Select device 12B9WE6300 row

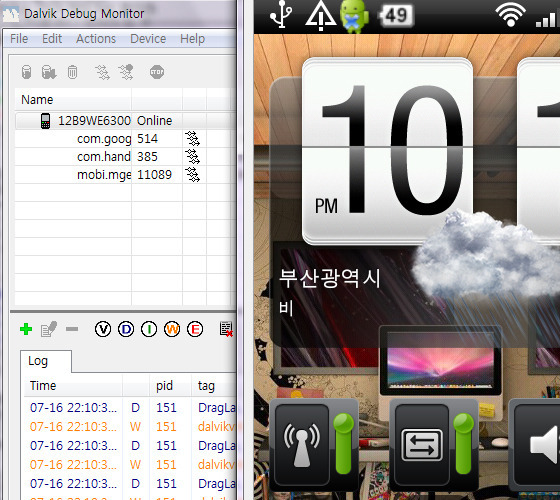point(125,121)
